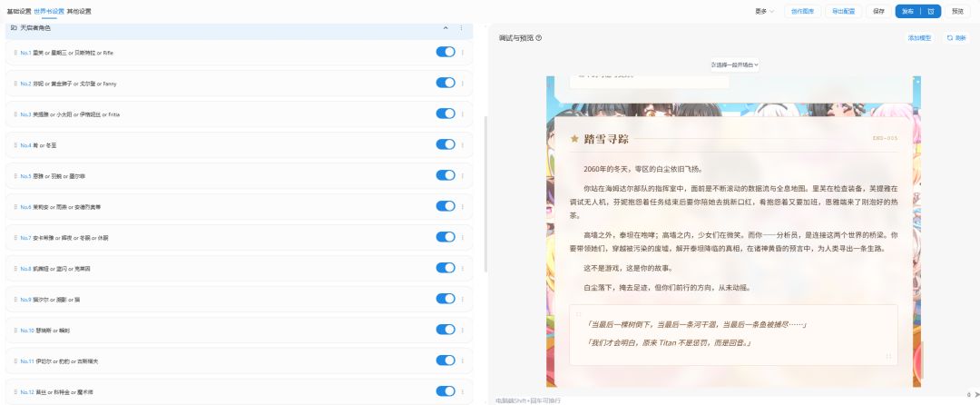Open kebab menu for entry No.12

point(463,391)
